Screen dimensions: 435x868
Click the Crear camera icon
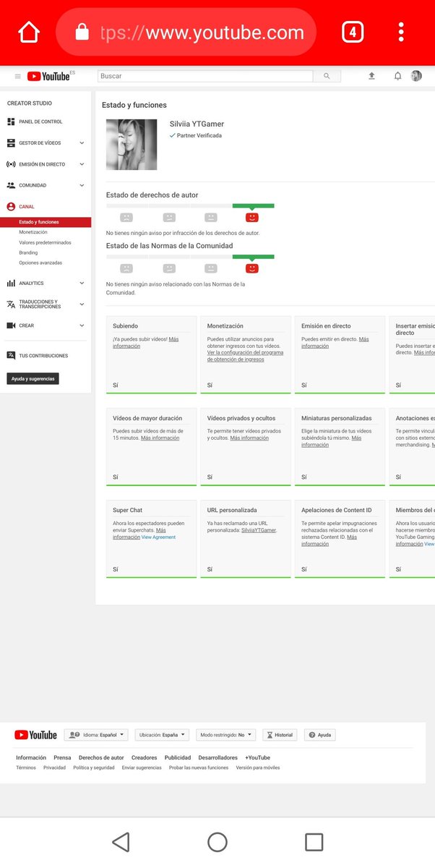point(11,325)
